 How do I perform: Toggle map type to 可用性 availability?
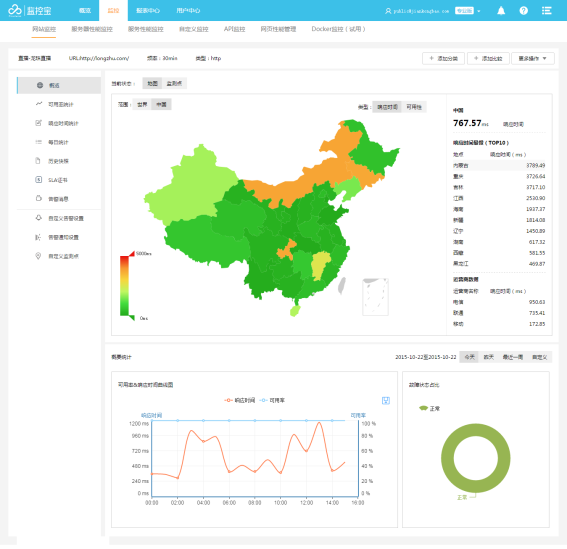(x=414, y=107)
